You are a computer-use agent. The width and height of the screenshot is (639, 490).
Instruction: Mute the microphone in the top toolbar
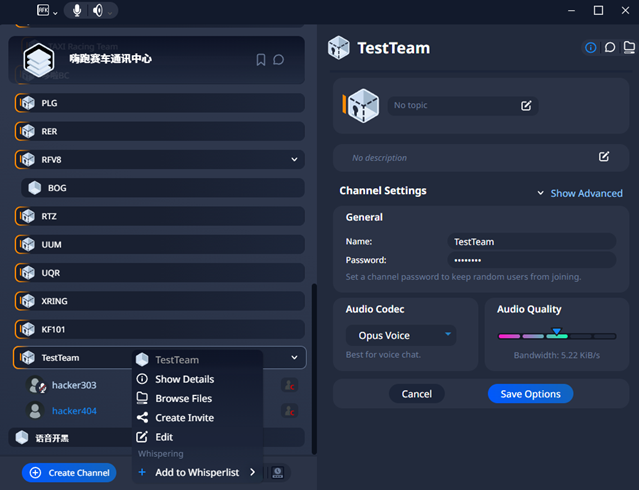tap(78, 11)
